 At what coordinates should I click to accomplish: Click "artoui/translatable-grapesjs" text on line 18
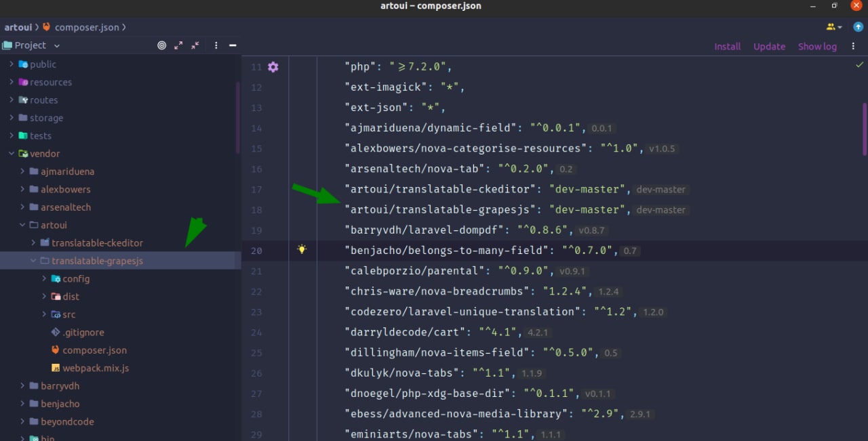(x=441, y=209)
